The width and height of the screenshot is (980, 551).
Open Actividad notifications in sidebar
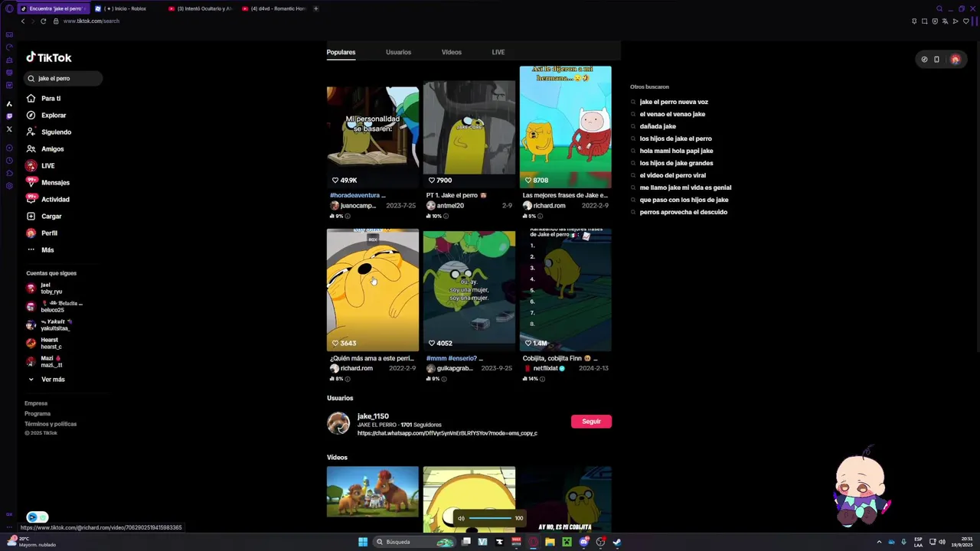[55, 199]
